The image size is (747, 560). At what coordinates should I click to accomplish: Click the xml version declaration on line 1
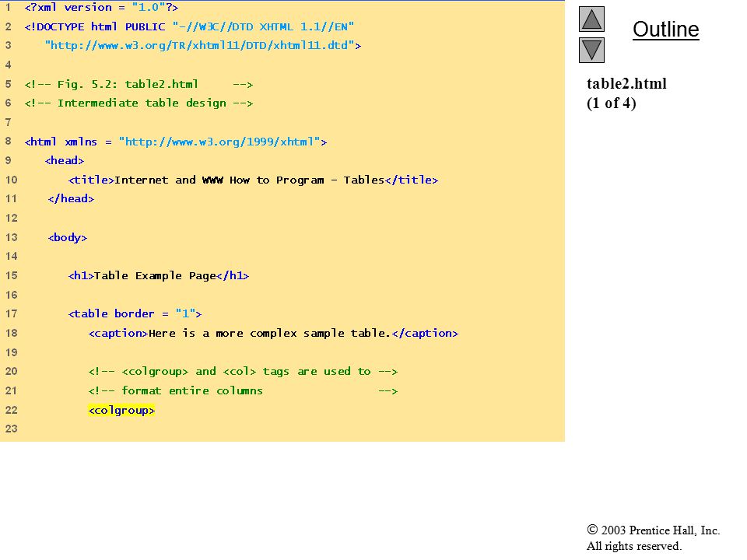[101, 8]
